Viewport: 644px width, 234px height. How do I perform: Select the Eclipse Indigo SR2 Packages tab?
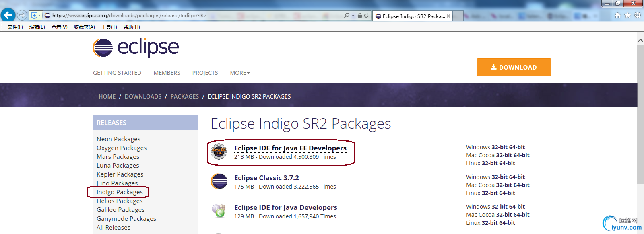[x=413, y=16]
